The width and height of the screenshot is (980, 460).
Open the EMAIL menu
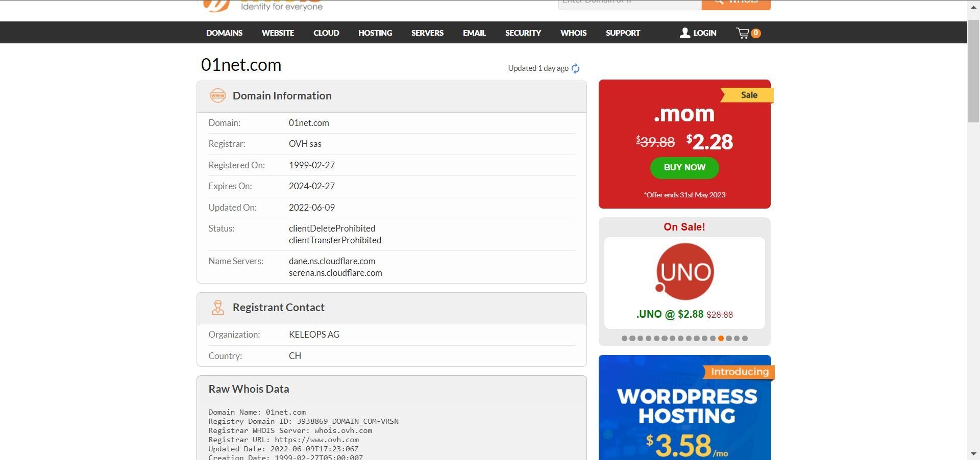tap(474, 33)
